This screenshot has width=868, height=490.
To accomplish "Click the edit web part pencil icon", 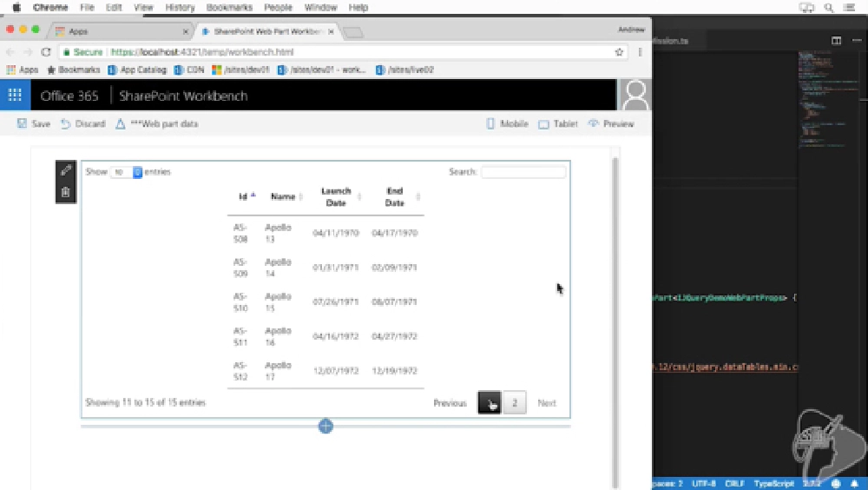I will pyautogui.click(x=66, y=170).
